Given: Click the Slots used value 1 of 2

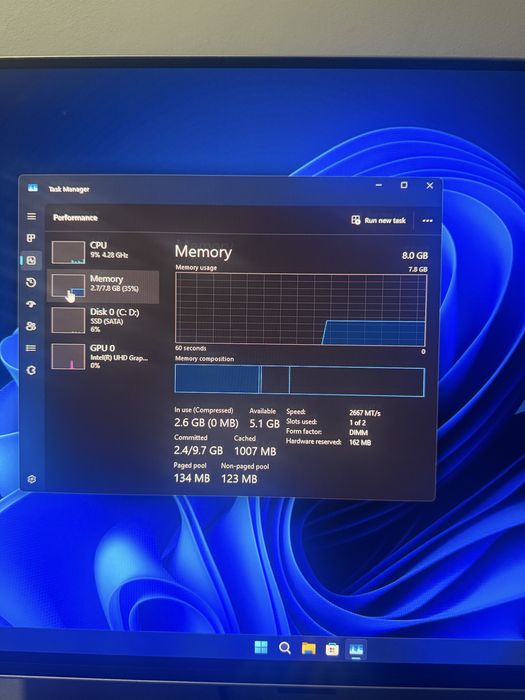Looking at the screenshot, I should [x=358, y=422].
